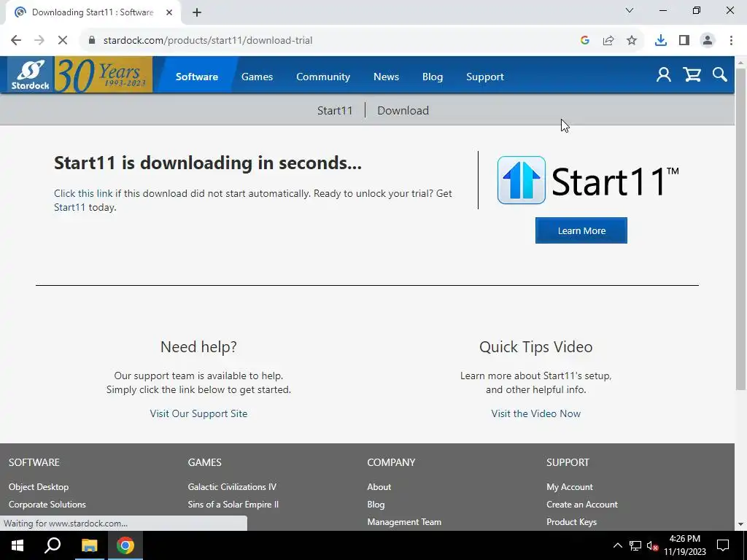Click the 'Need help?' heading

coord(198,346)
